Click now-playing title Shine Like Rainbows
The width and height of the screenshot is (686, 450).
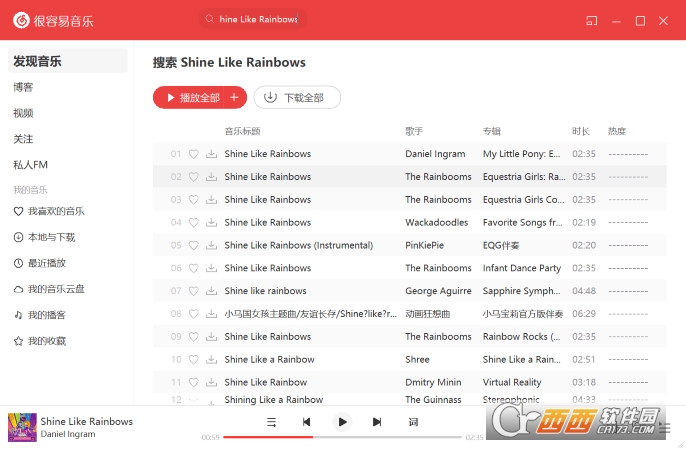pos(87,422)
